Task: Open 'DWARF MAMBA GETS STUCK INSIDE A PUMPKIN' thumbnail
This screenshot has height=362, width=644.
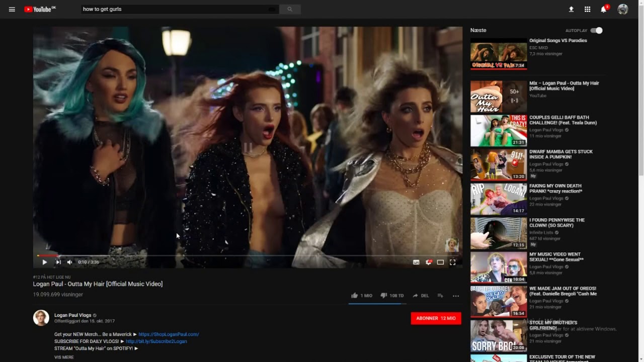Action: 499,164
